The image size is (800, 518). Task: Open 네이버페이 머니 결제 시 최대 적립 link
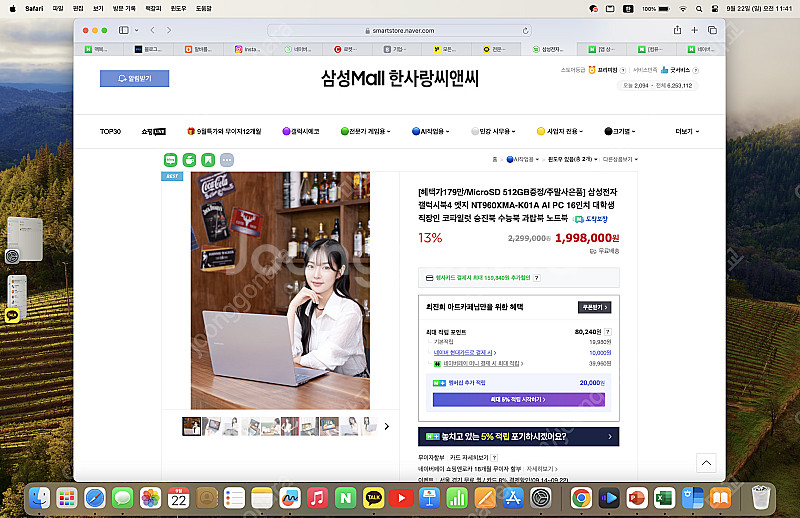pyautogui.click(x=483, y=364)
